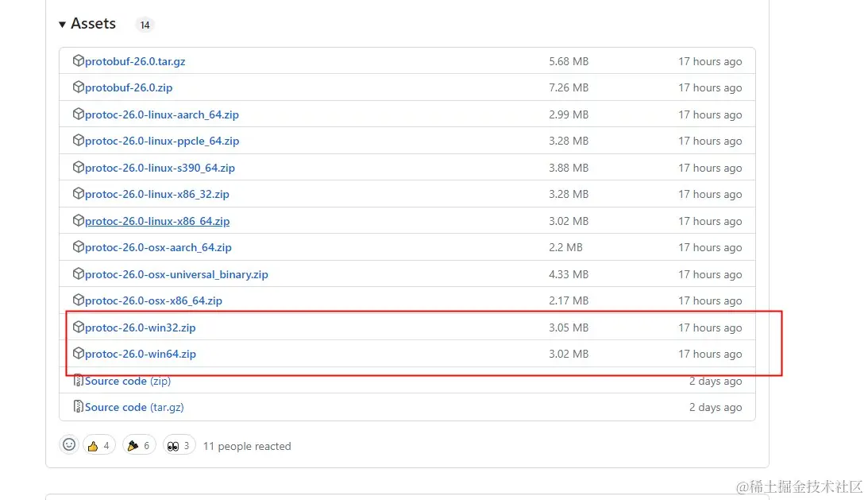This screenshot has width=868, height=500.
Task: Toggle the party popper reaction with 6
Action: point(139,445)
